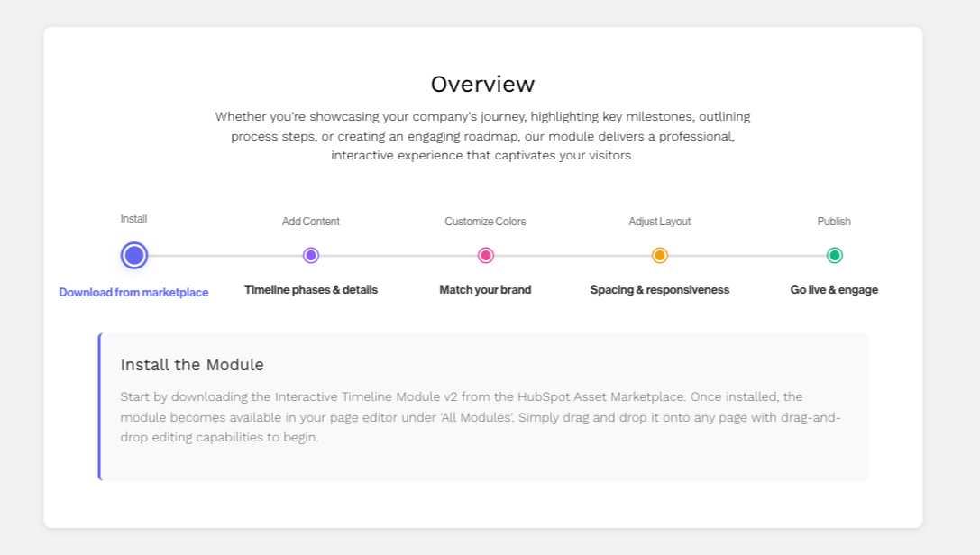980x555 pixels.
Task: Click the Go live & engage text
Action: (834, 289)
